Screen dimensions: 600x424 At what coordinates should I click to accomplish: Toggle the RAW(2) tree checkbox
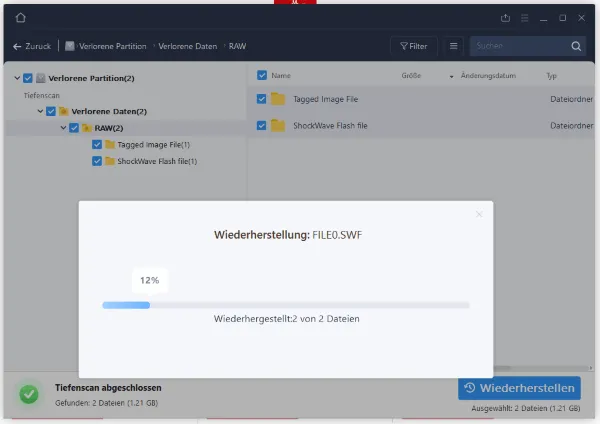[x=74, y=128]
